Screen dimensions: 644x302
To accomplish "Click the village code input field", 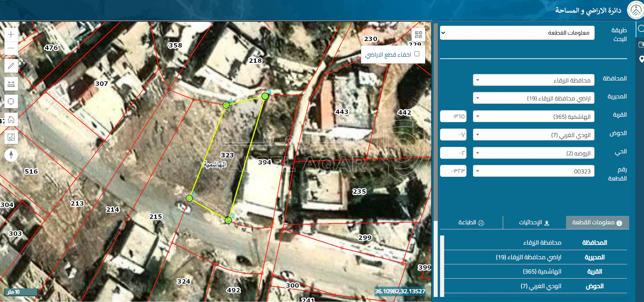I will [x=453, y=116].
